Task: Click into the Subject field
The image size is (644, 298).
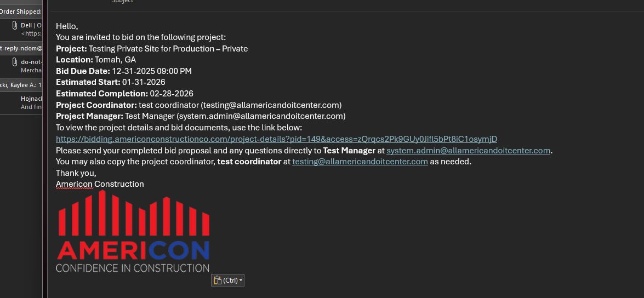Action: point(329,2)
